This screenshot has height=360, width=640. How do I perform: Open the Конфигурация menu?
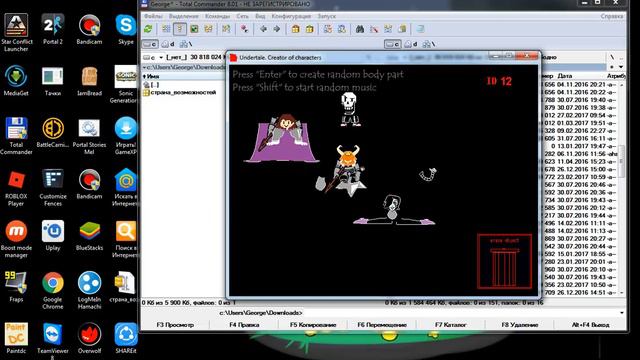pos(291,16)
